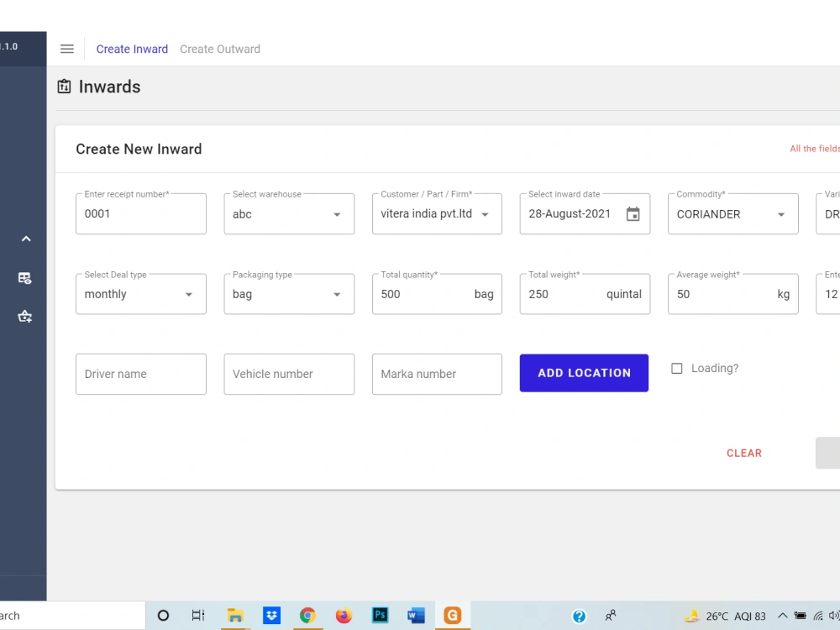
Task: Focus the Driver name field
Action: point(141,374)
